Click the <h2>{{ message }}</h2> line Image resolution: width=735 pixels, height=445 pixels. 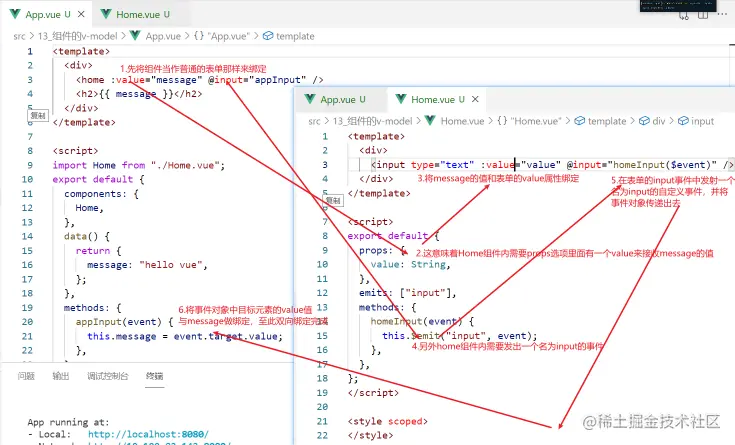click(x=139, y=94)
